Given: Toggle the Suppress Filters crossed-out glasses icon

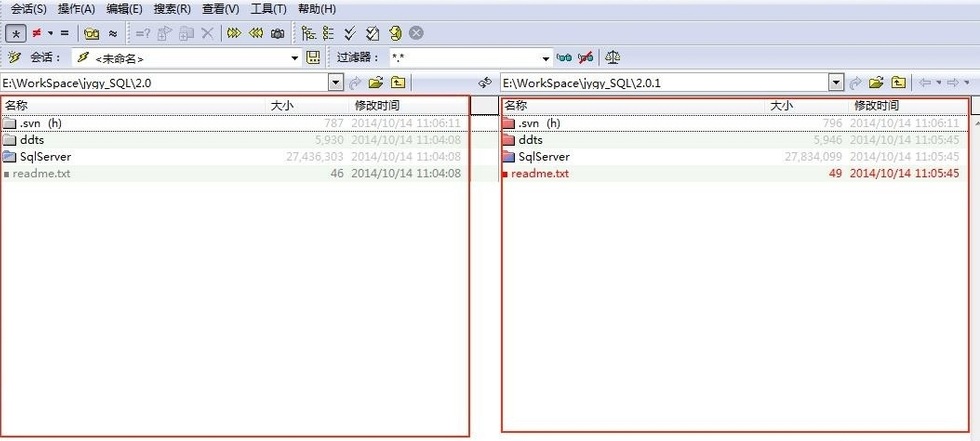Looking at the screenshot, I should [x=586, y=57].
